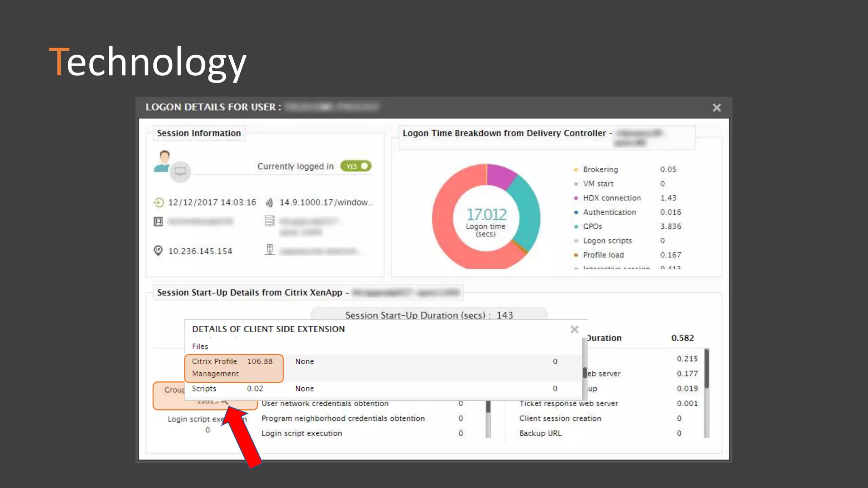Click the receiver version signal icon
The height and width of the screenshot is (488, 868).
pyautogui.click(x=269, y=202)
